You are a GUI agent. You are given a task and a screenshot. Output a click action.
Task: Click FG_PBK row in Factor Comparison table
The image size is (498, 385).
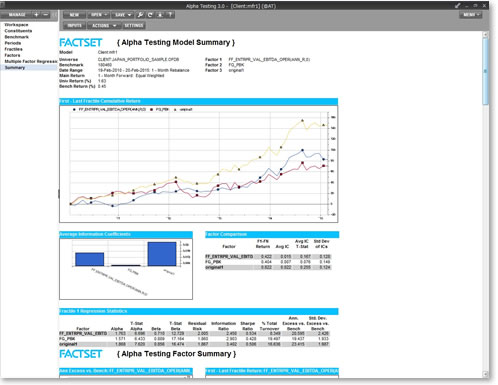pos(268,262)
